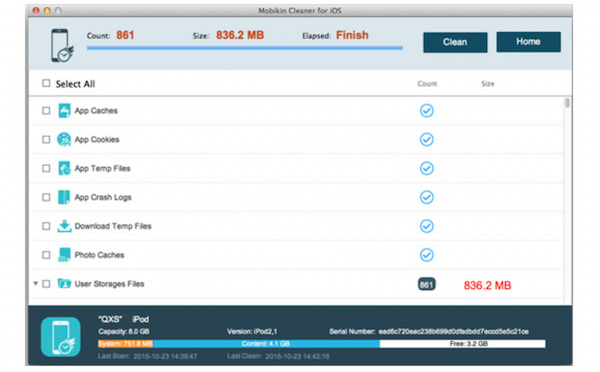
Task: Click the App Crash Logs icon
Action: click(x=64, y=197)
